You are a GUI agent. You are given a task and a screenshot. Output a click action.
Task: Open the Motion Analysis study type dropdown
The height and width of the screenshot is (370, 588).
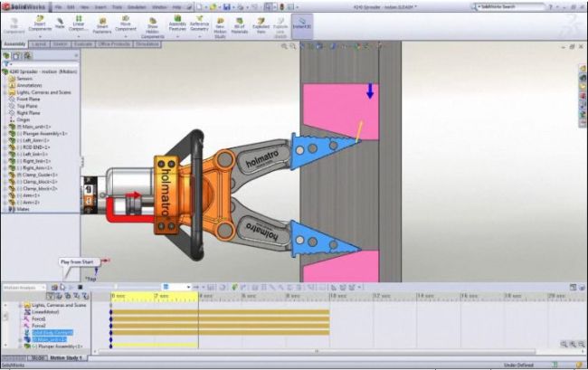click(24, 288)
